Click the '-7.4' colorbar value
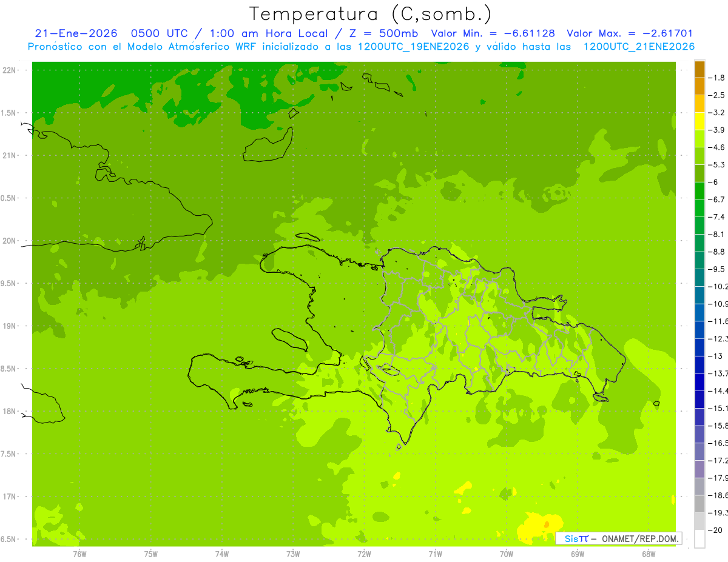This screenshot has width=728, height=562. (x=716, y=217)
